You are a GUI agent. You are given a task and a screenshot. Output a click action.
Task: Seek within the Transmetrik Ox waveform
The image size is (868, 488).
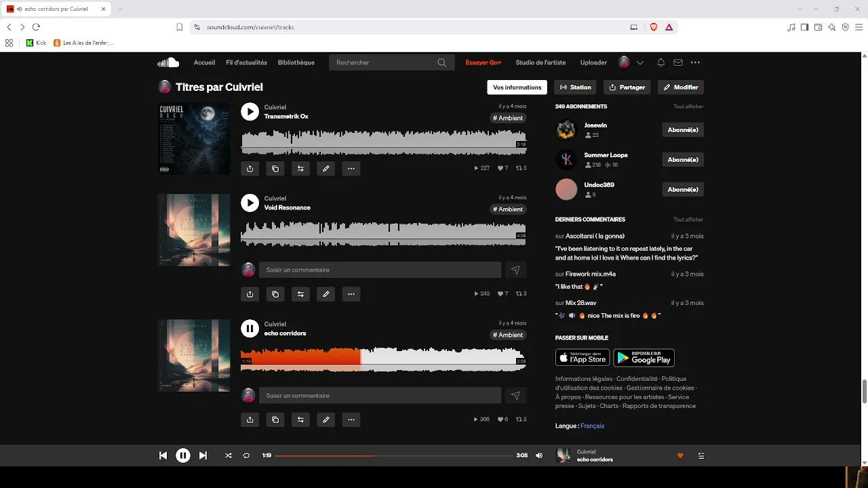coord(384,142)
